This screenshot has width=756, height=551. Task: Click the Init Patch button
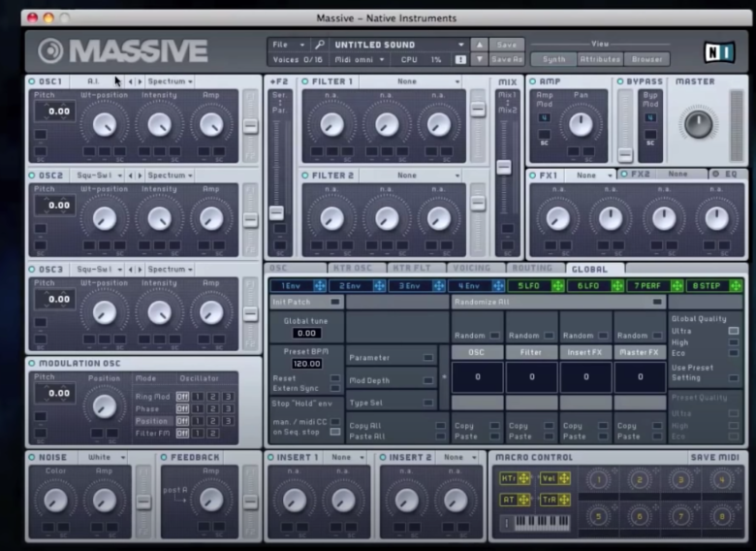pyautogui.click(x=306, y=302)
